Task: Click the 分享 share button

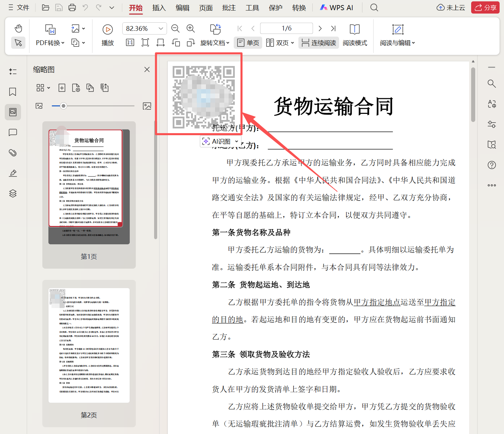Action: 485,7
